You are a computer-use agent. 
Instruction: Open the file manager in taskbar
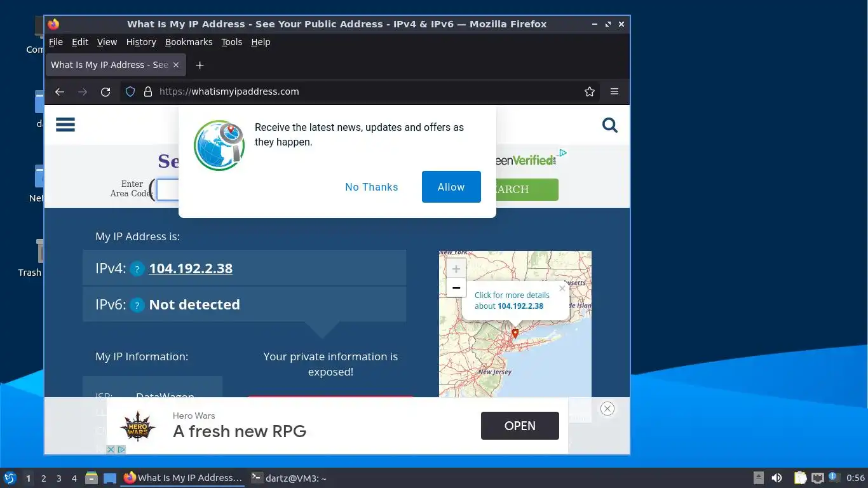[92, 478]
